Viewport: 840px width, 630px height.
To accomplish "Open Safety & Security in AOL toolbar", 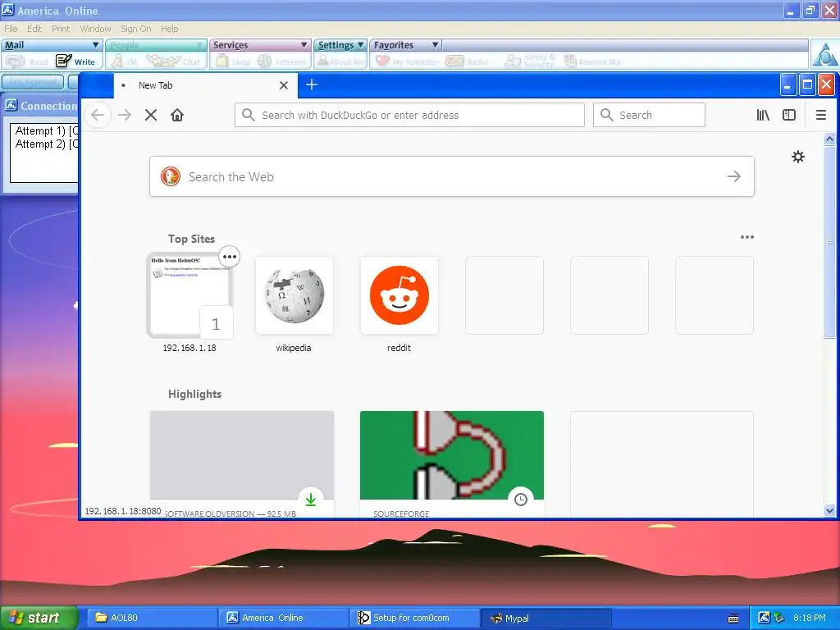I will tap(529, 61).
